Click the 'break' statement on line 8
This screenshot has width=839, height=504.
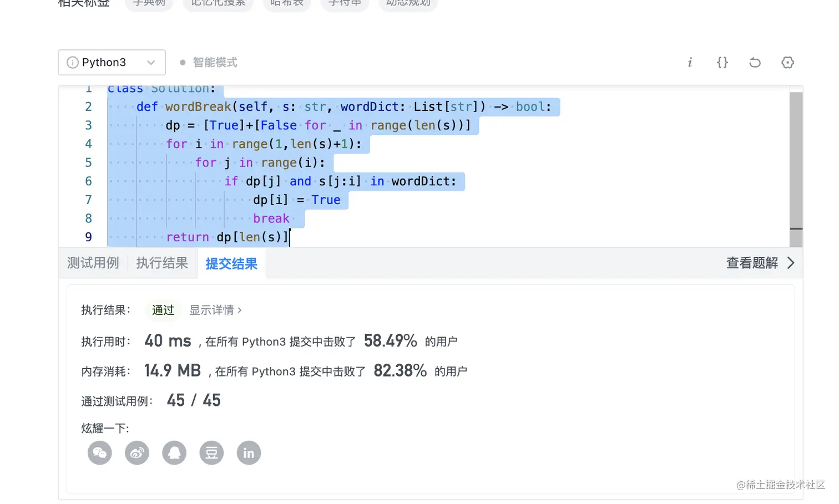tap(271, 218)
